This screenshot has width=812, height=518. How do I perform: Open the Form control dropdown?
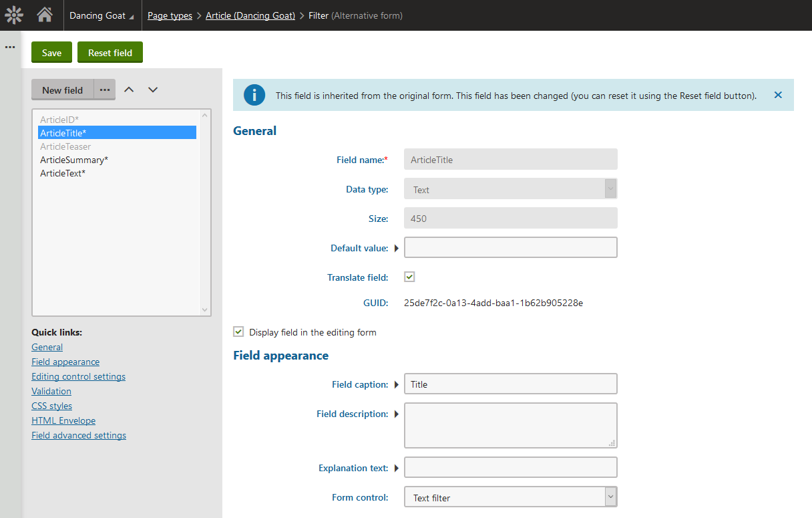coord(510,497)
